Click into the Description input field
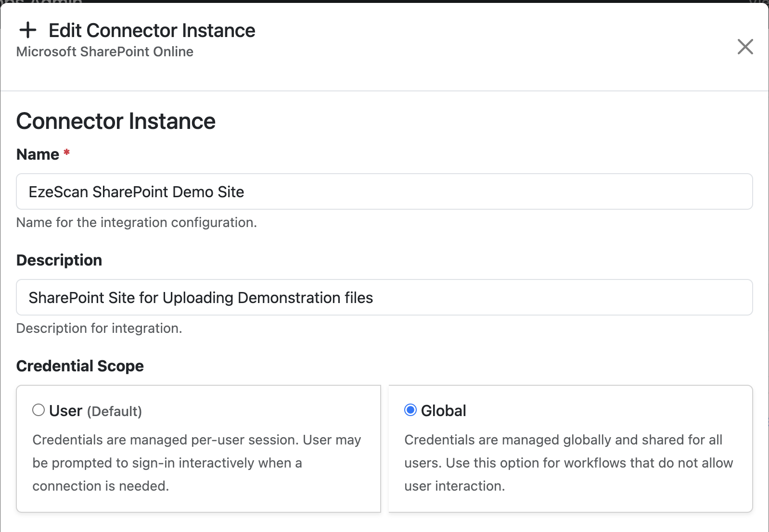The image size is (769, 532). pos(384,297)
